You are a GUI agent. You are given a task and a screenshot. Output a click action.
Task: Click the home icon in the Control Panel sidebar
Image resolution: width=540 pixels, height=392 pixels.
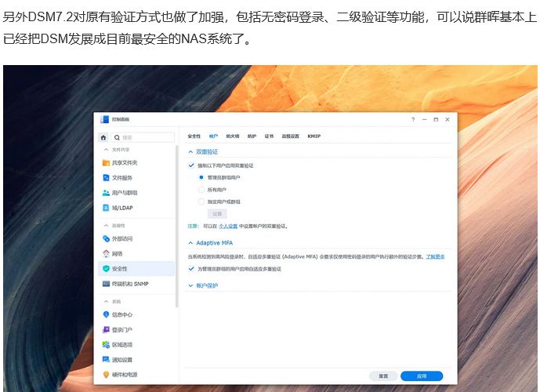(x=103, y=137)
